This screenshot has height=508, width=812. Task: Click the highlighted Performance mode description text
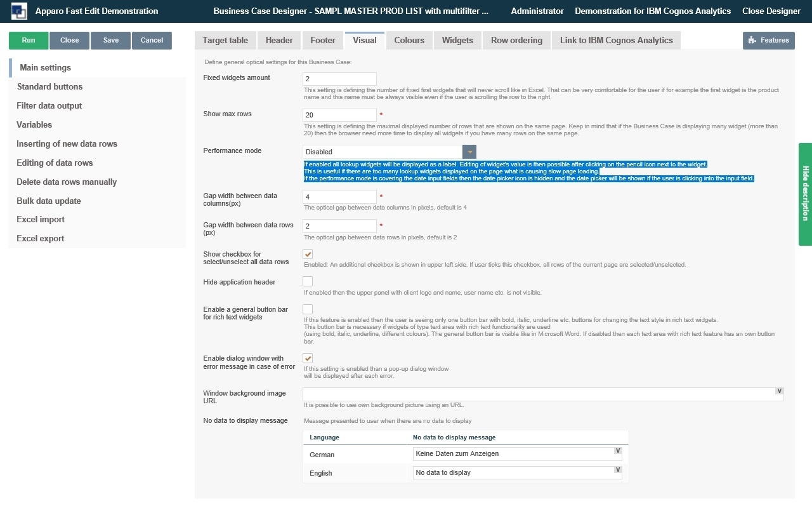pyautogui.click(x=529, y=171)
